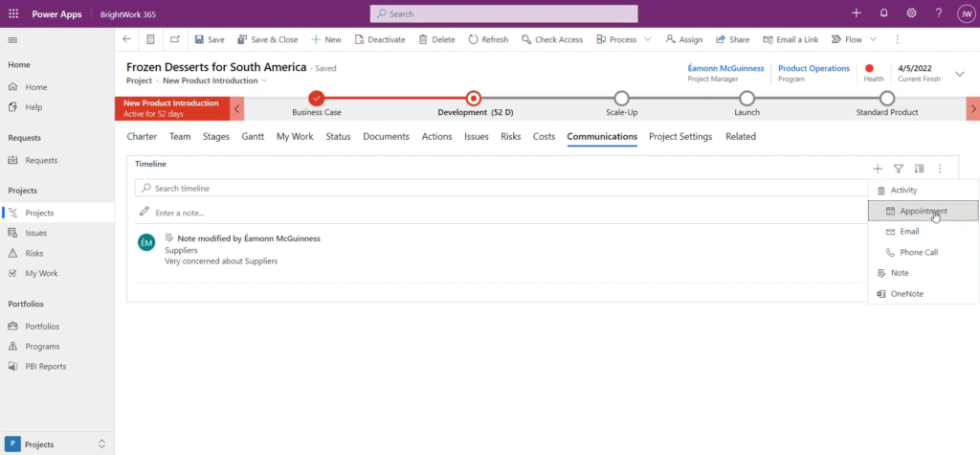Click the timeline sort order icon

click(919, 169)
